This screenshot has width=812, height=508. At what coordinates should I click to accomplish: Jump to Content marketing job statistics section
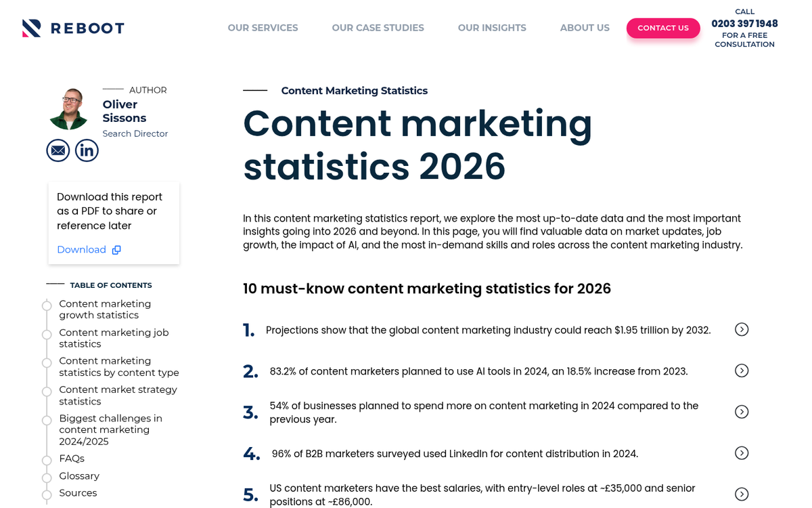tap(114, 338)
